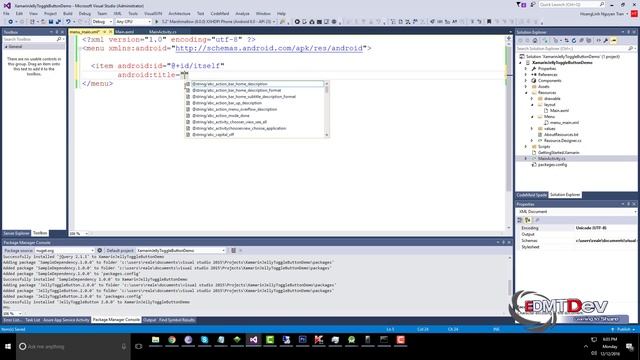
Task: Open the target device dropdown arrow
Action: point(274,22)
